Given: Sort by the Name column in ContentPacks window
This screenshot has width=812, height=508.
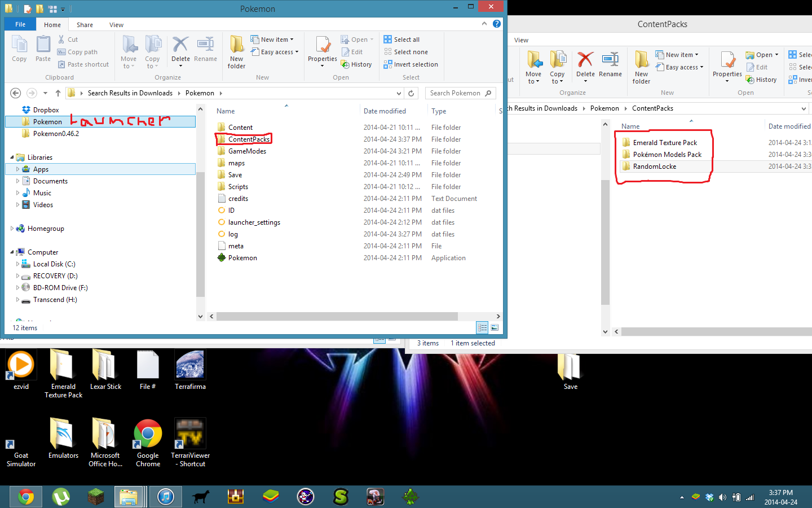Looking at the screenshot, I should coord(691,126).
